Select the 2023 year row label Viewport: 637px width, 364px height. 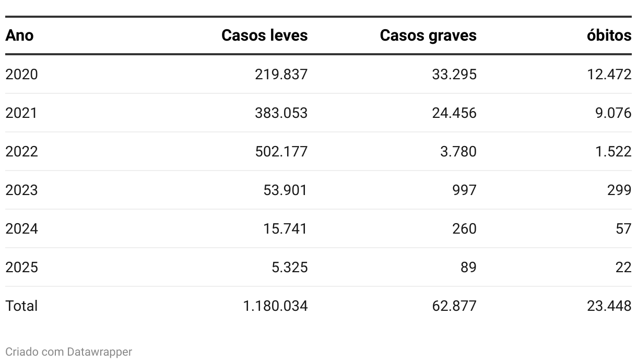[21, 190]
